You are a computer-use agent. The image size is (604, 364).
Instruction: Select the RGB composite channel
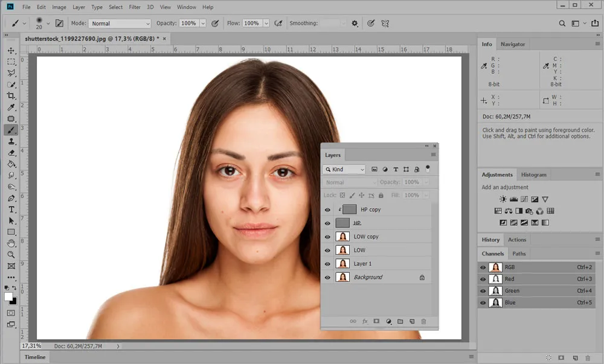coord(536,267)
